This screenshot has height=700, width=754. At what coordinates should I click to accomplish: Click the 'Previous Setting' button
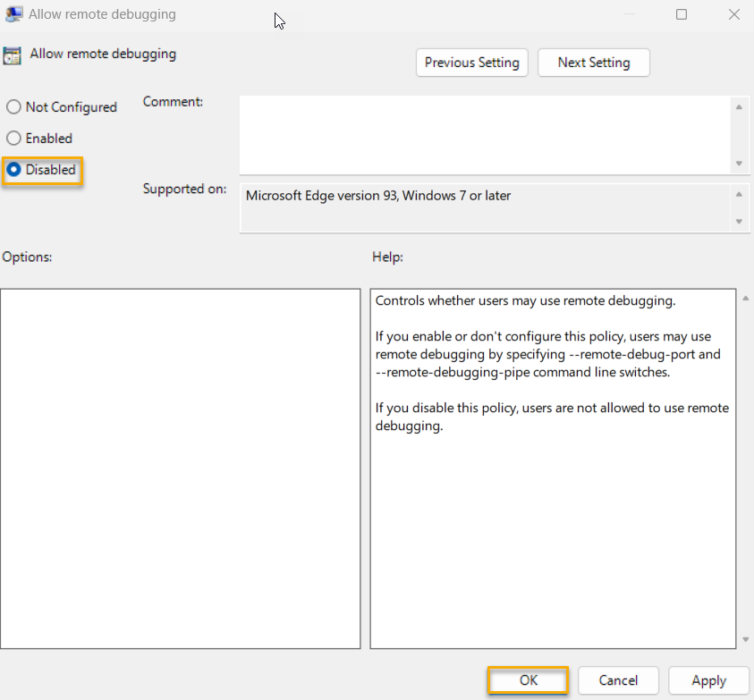471,63
